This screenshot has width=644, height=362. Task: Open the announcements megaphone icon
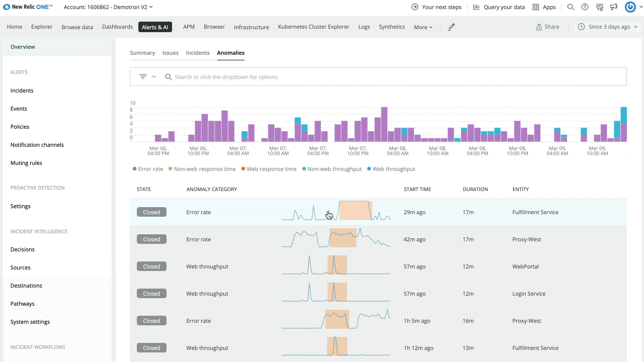614,7
